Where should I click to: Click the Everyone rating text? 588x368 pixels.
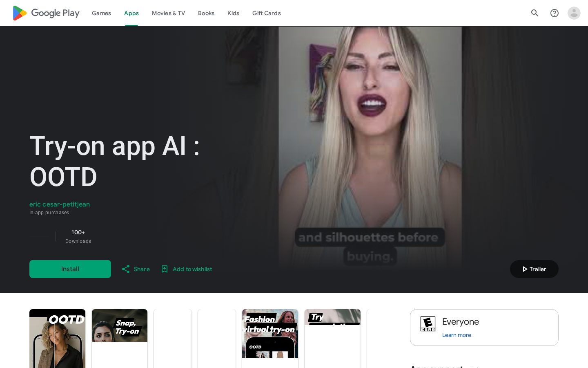pos(461,322)
